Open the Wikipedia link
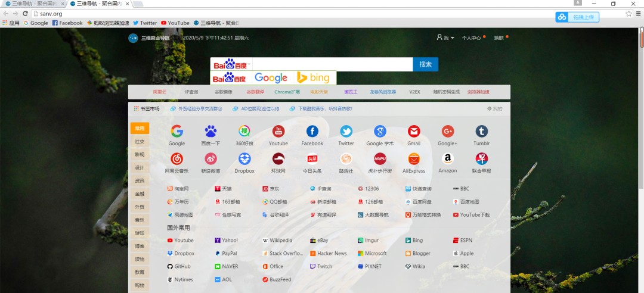 pyautogui.click(x=277, y=240)
